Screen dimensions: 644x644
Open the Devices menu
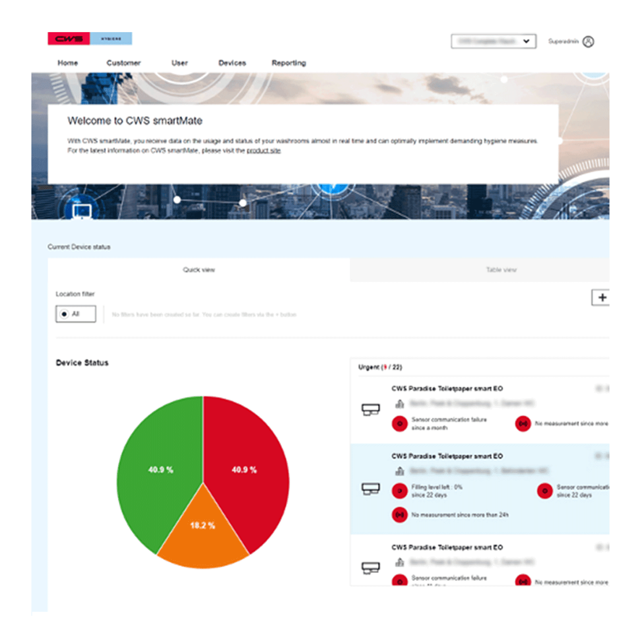(x=232, y=63)
